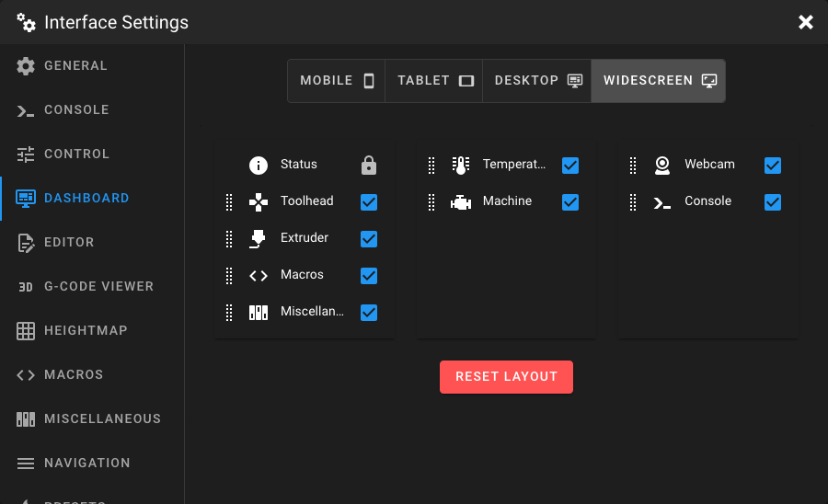Screen dimensions: 828x504
Task: Open the Heightmap settings section
Action: [x=92, y=331]
